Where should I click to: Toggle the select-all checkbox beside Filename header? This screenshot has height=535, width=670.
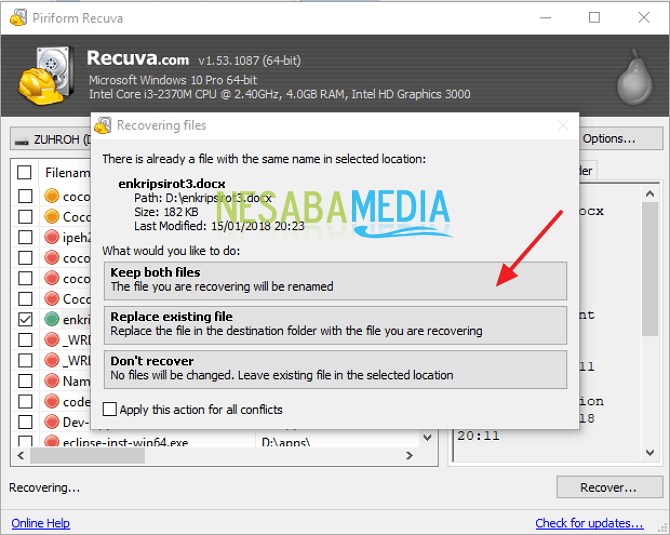(x=24, y=173)
